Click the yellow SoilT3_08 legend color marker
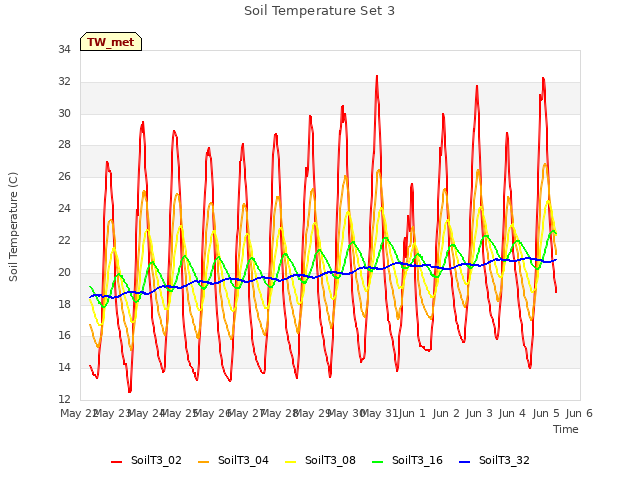640x480 pixels. pos(290,462)
